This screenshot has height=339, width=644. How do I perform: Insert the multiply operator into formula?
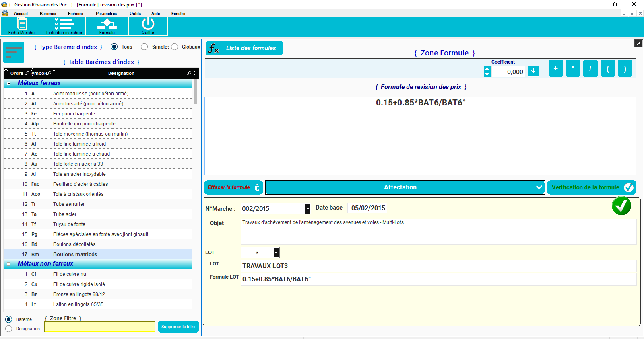(573, 68)
